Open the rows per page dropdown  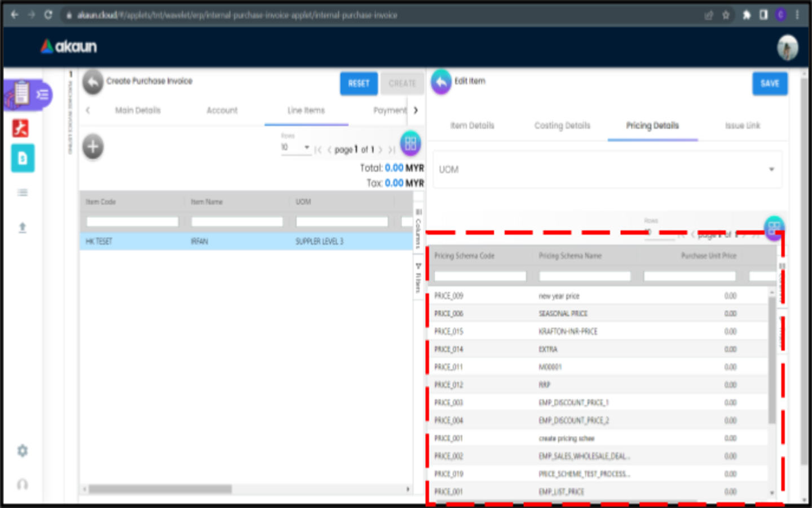296,148
